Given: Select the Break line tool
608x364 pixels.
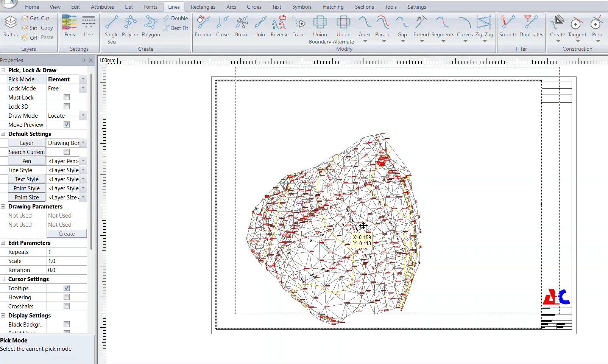Looking at the screenshot, I should pyautogui.click(x=242, y=26).
